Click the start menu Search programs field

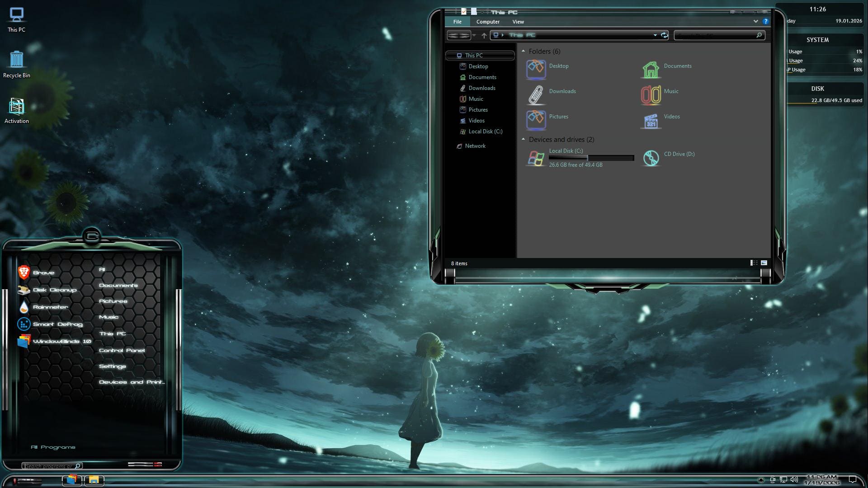click(x=52, y=466)
